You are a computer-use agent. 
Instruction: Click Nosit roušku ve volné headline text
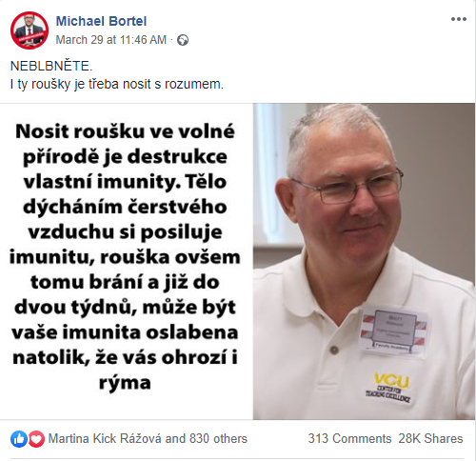[125, 131]
